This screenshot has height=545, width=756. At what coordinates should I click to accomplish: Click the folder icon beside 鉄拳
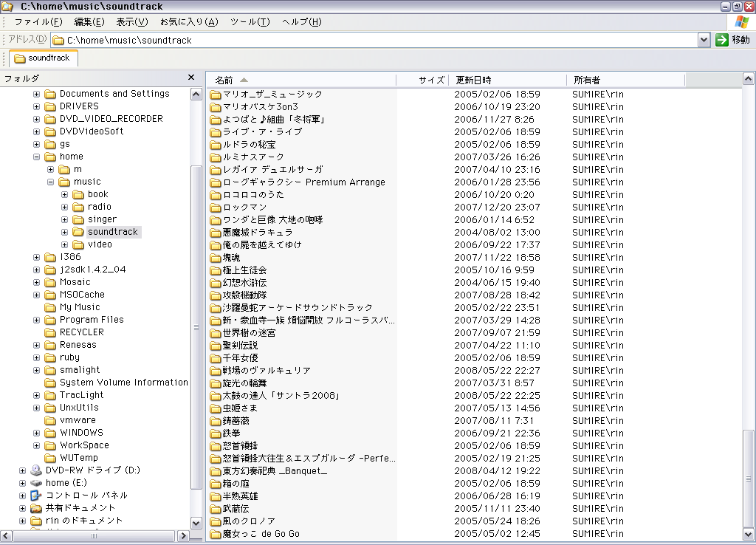click(216, 433)
